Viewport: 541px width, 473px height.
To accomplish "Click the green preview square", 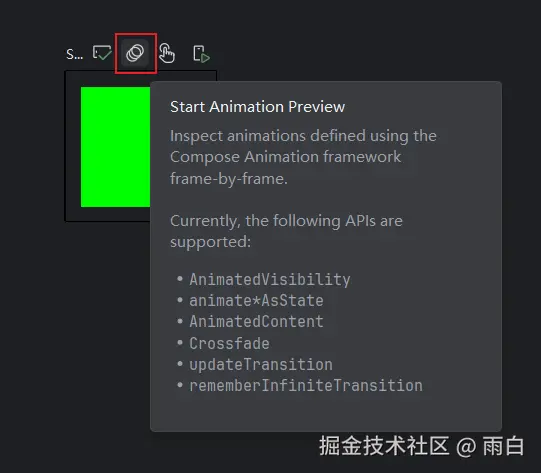I will [115, 147].
